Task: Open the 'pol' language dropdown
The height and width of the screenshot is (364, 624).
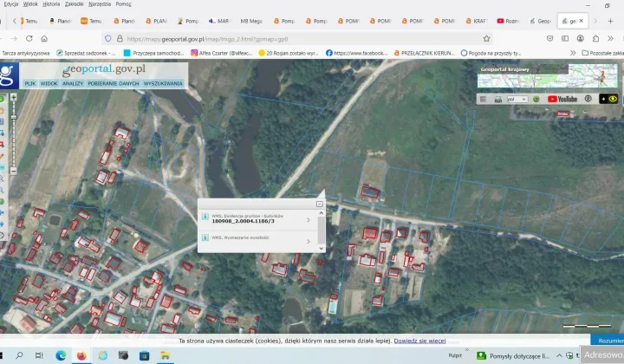Action: coord(517,99)
